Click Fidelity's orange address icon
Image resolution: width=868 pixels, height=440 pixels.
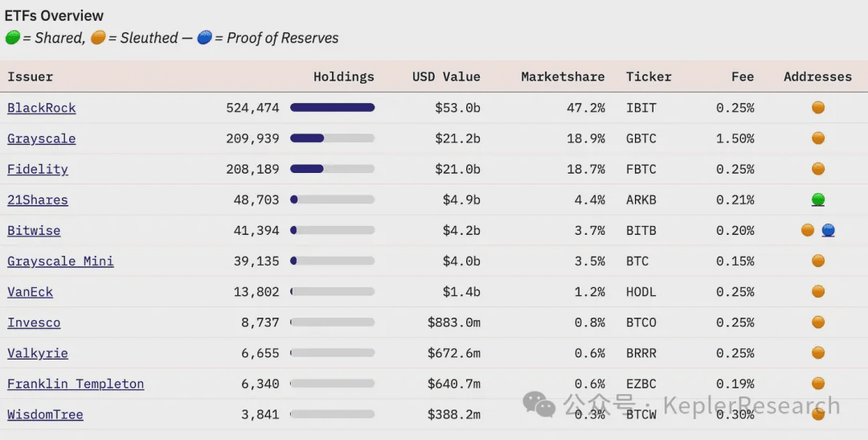[818, 169]
